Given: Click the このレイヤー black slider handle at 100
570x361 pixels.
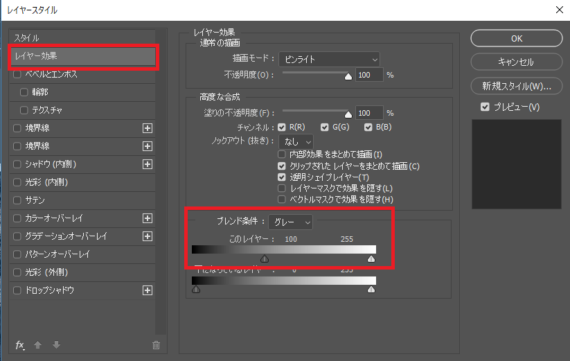Looking at the screenshot, I should [x=265, y=259].
